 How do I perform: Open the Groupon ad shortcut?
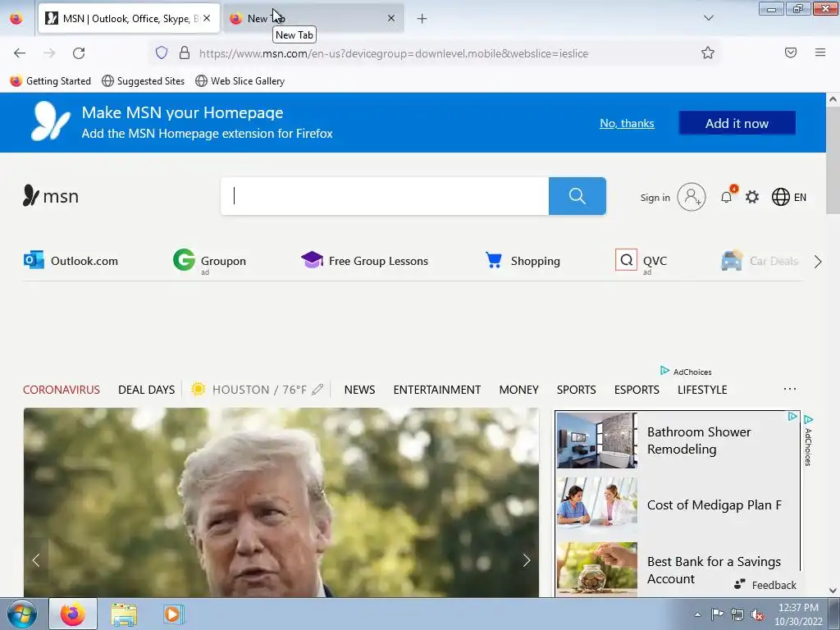[x=209, y=261]
